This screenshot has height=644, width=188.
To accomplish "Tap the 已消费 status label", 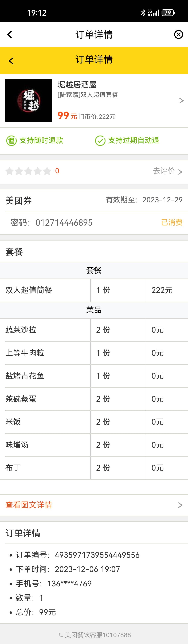I will click(x=172, y=222).
